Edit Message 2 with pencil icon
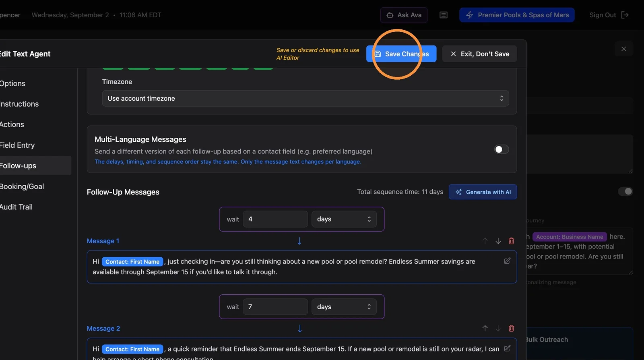Viewport: 644px width, 360px height. (x=507, y=348)
